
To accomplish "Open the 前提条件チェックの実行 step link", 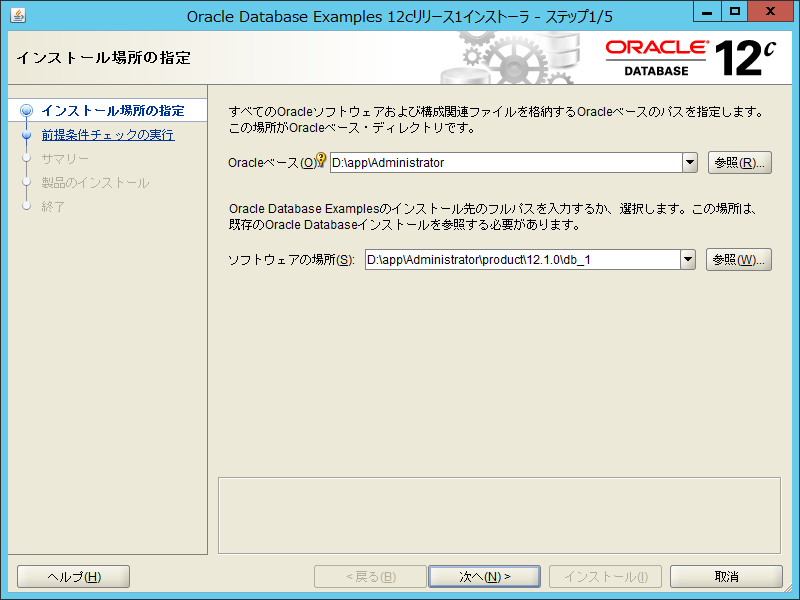I will point(107,135).
